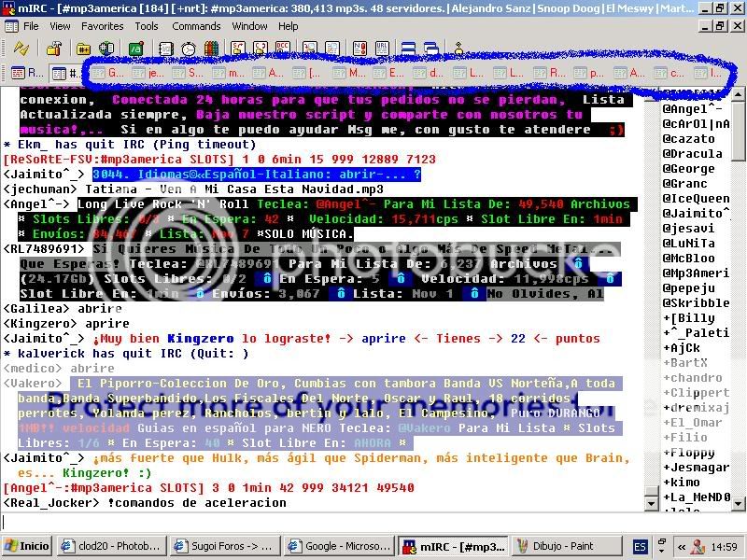This screenshot has height=560, width=747.
Task: Select @McBloo in the nick list
Action: (689, 259)
